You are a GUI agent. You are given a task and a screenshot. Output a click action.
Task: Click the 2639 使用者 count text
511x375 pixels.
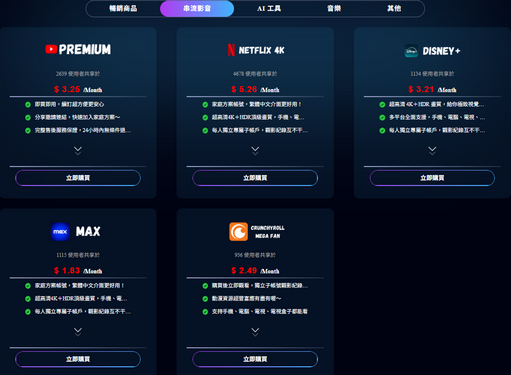click(x=78, y=74)
